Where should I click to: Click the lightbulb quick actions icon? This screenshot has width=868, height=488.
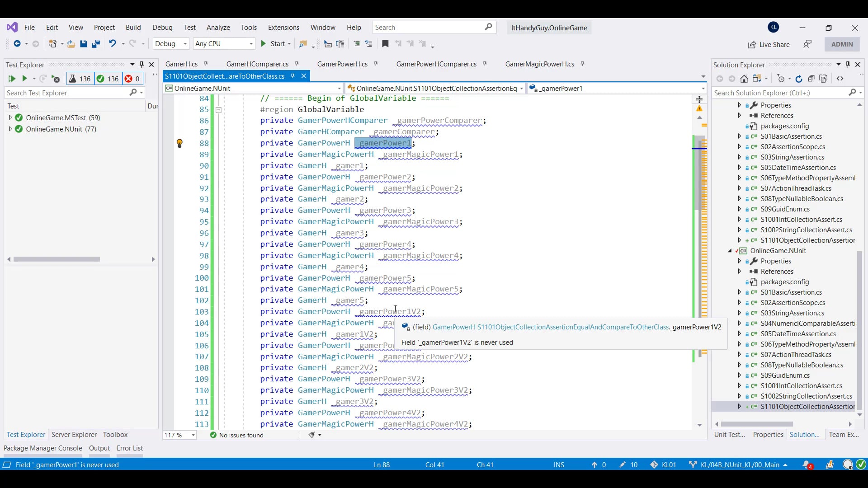[179, 144]
